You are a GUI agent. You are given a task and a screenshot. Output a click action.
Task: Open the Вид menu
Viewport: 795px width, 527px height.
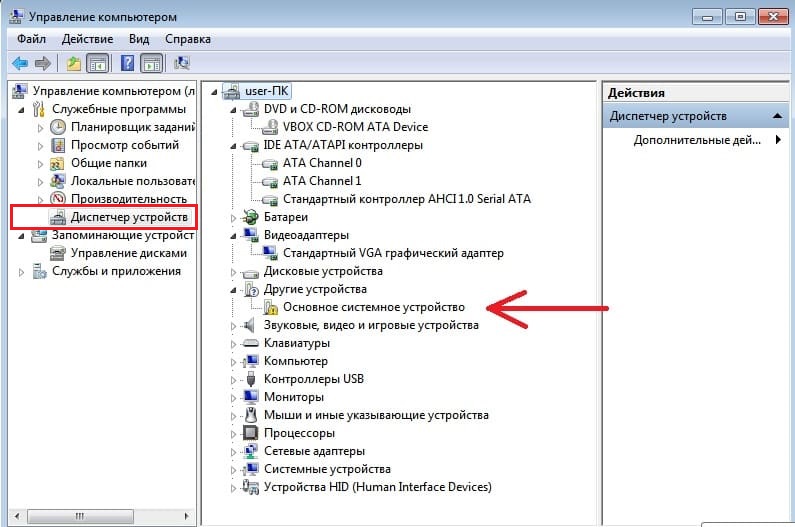point(139,39)
